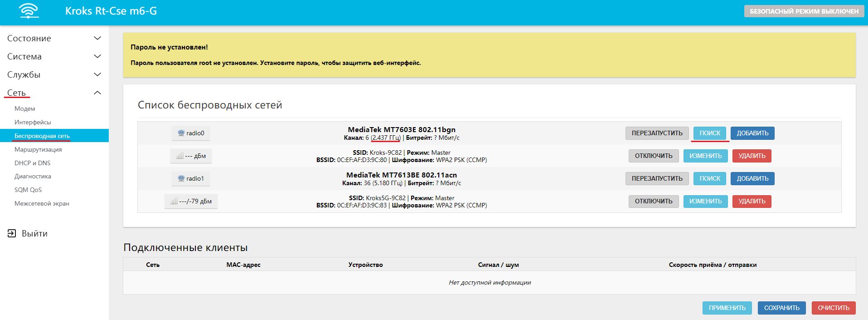The height and width of the screenshot is (320, 868).
Task: Disable the Kroks-9C82 network with Отключить
Action: coord(653,156)
